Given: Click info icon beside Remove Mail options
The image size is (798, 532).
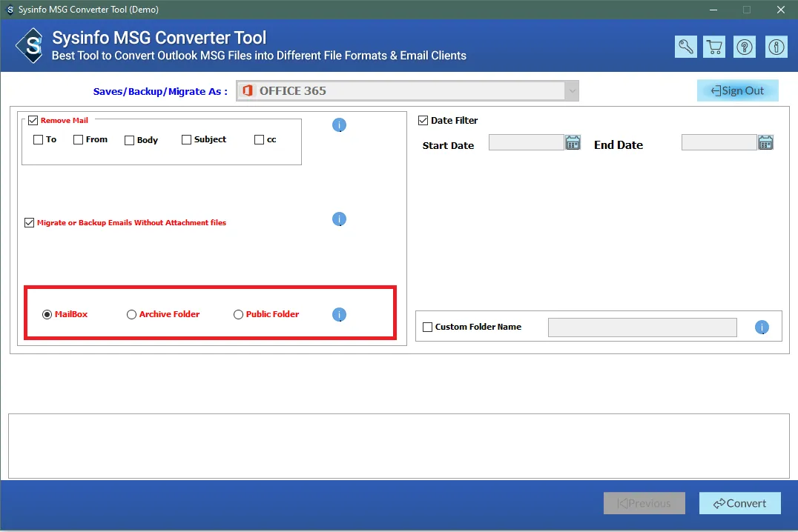Looking at the screenshot, I should pyautogui.click(x=339, y=125).
